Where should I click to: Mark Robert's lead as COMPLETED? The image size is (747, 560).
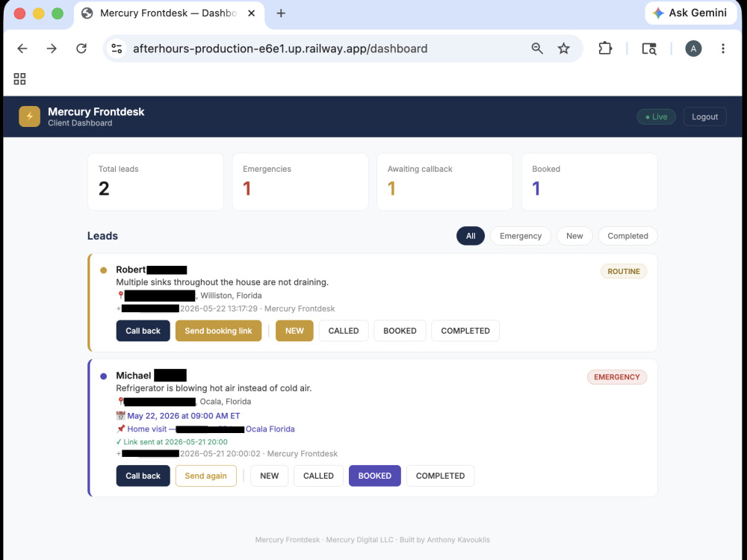[x=465, y=331]
